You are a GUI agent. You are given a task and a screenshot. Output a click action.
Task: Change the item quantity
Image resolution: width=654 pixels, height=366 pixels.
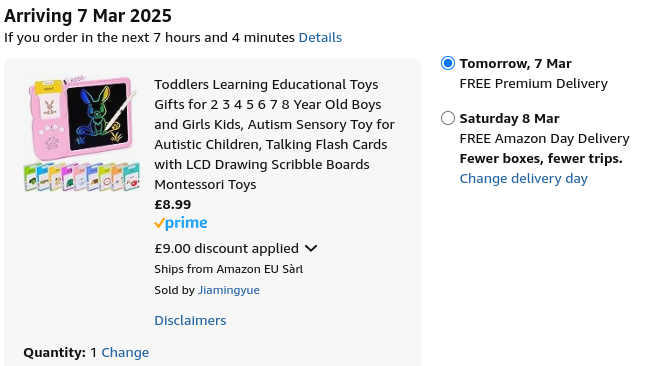[125, 353]
